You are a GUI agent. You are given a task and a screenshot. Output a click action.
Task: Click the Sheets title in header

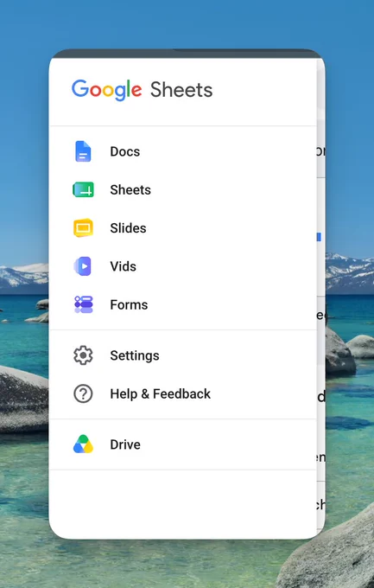(181, 90)
